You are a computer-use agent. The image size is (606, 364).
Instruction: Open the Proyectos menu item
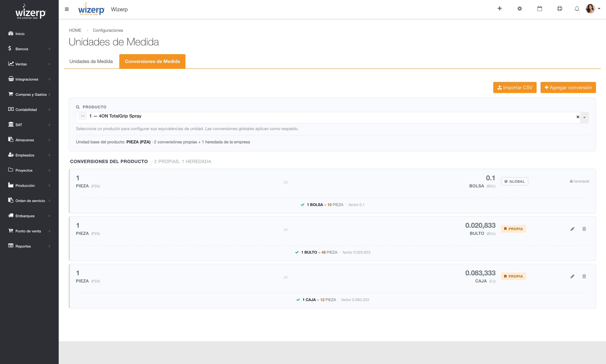tap(29, 170)
